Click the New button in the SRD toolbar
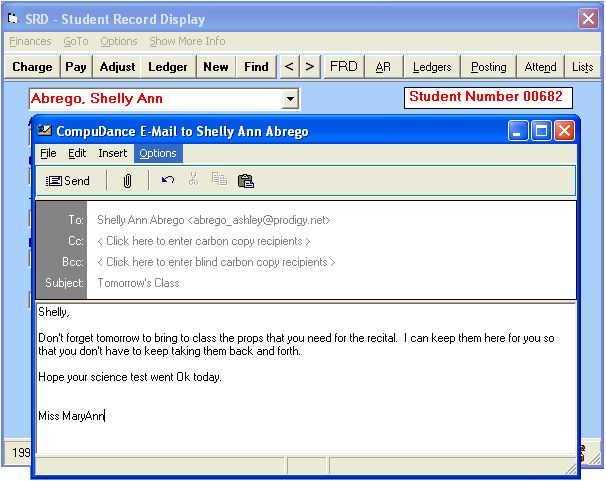Viewport: 606px width, 481px height. pyautogui.click(x=216, y=67)
